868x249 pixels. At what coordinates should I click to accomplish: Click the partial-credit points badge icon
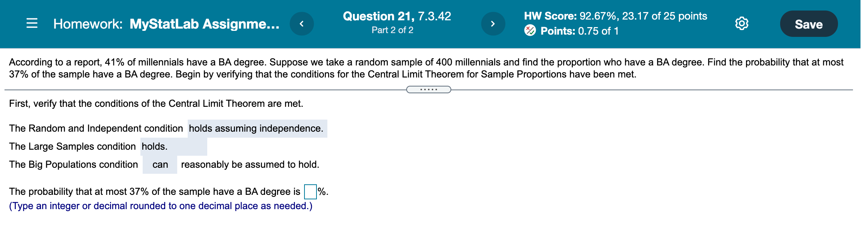(531, 31)
